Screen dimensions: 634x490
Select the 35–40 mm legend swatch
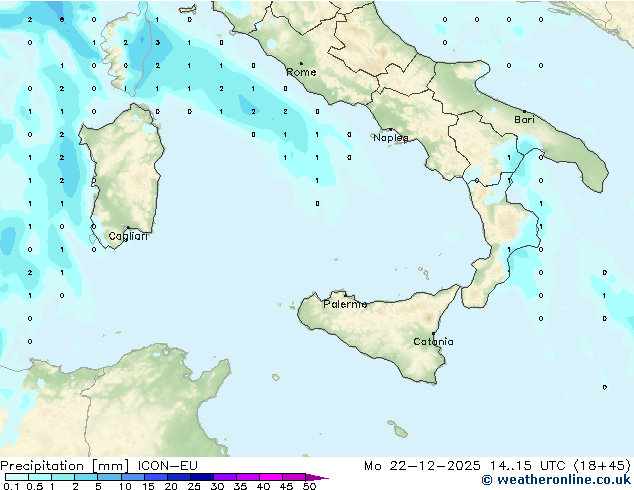pyautogui.click(x=247, y=477)
